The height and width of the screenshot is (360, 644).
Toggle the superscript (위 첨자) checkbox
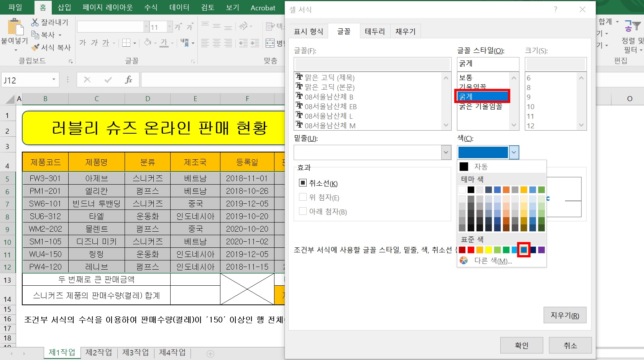pyautogui.click(x=302, y=197)
